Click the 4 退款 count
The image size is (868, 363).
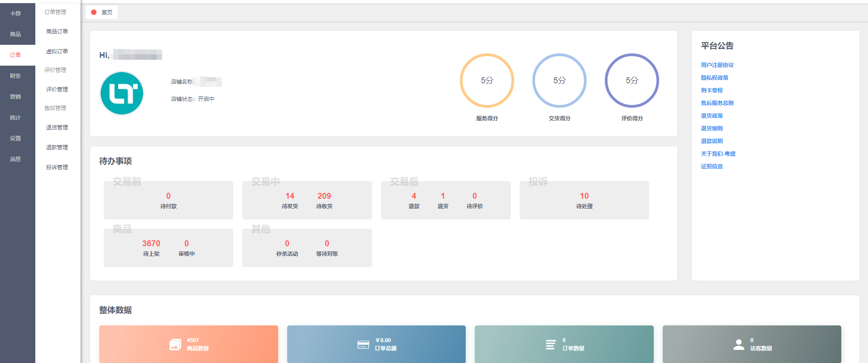pos(414,196)
